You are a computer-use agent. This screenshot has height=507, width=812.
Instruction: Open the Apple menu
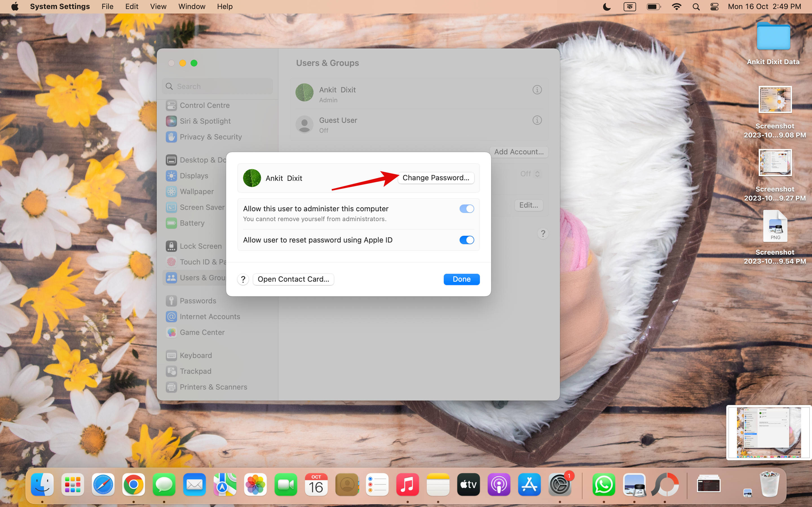point(15,7)
